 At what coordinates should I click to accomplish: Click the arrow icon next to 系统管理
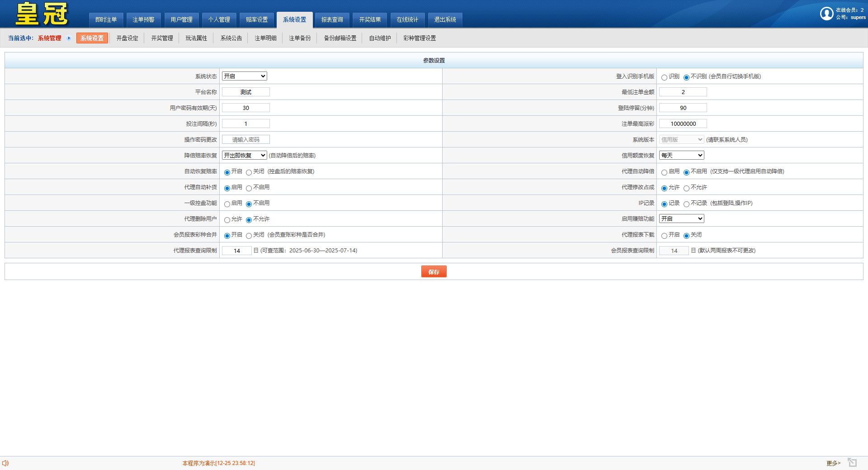[x=69, y=38]
